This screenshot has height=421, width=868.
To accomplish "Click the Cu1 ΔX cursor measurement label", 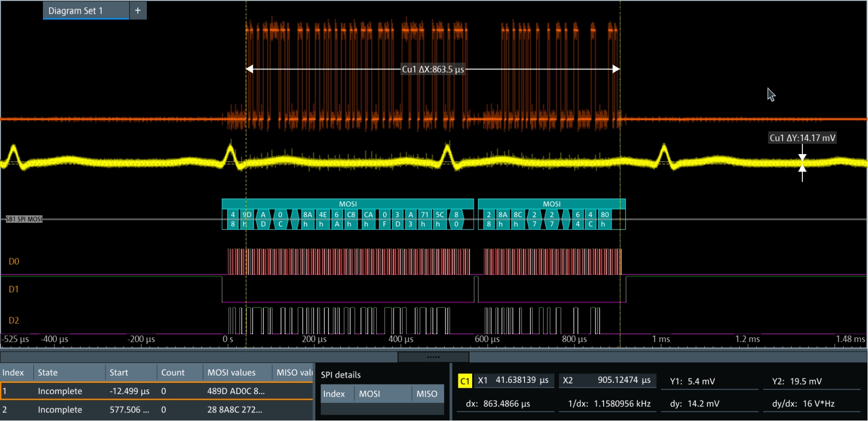I will click(x=432, y=69).
